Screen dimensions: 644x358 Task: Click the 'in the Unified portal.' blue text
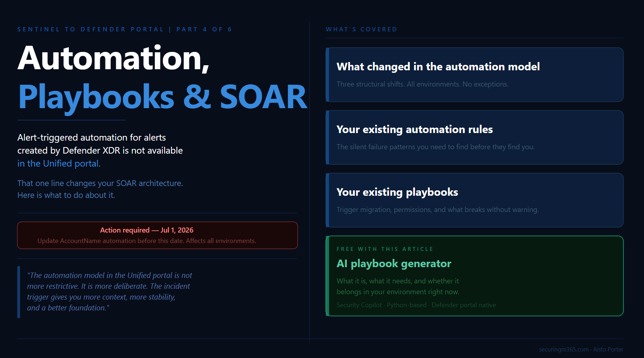click(x=59, y=164)
